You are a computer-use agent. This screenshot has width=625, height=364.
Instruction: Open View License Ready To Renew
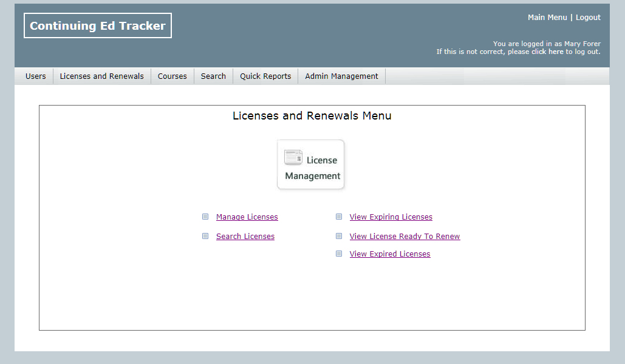point(405,237)
